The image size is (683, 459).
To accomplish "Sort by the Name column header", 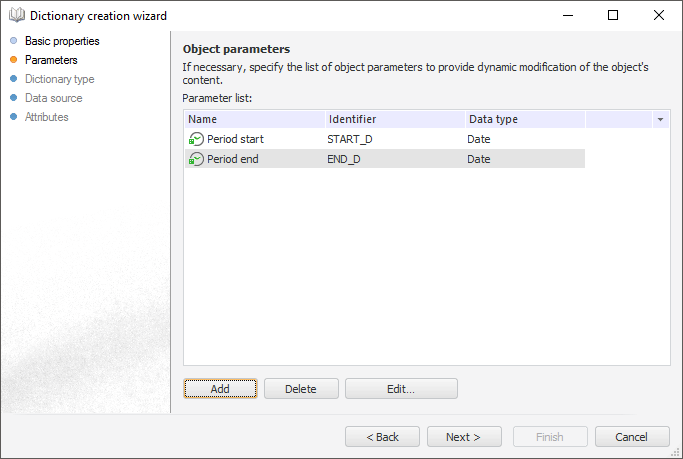I will 254,119.
